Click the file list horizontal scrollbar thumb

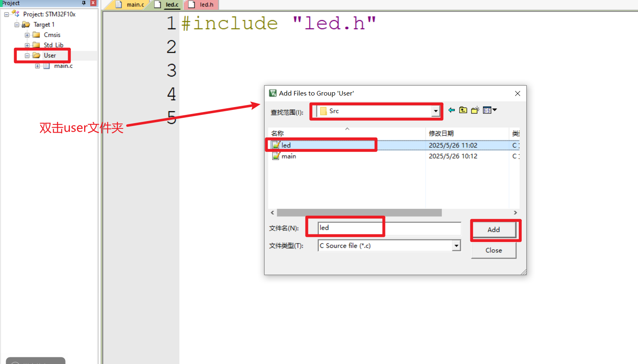pos(359,212)
